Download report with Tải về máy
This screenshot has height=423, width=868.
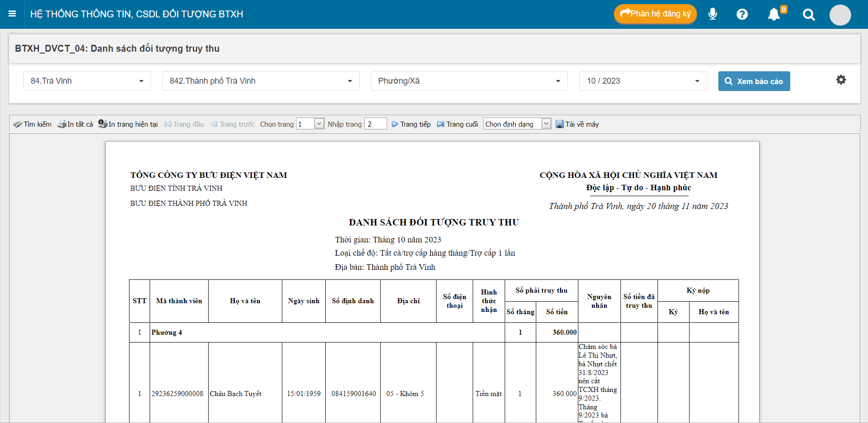point(577,124)
